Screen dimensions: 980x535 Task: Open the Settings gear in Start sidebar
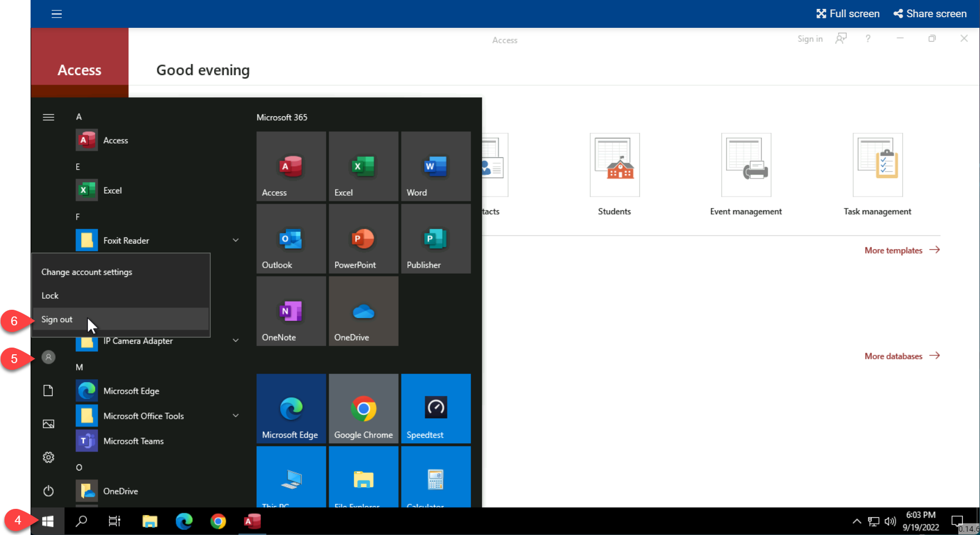pyautogui.click(x=48, y=458)
